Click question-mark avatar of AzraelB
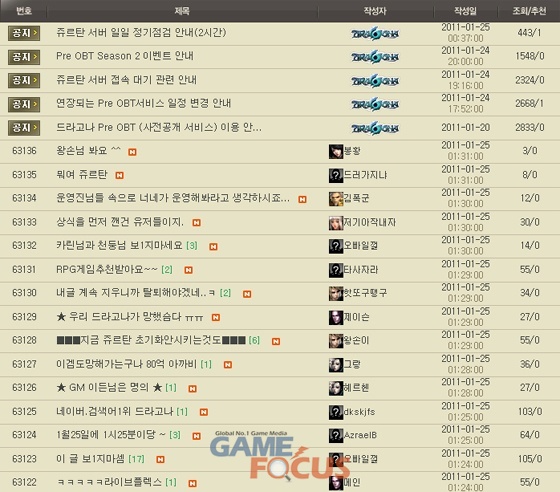 336,436
